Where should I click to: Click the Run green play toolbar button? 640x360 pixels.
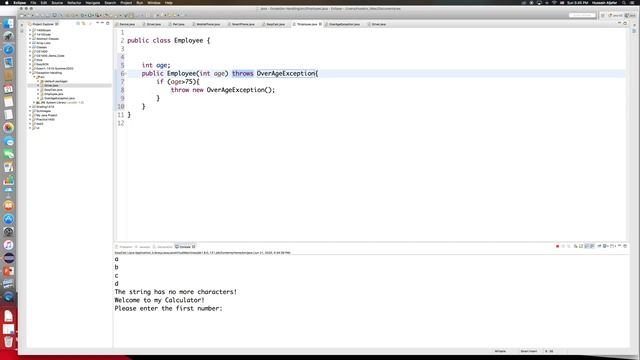pos(90,16)
